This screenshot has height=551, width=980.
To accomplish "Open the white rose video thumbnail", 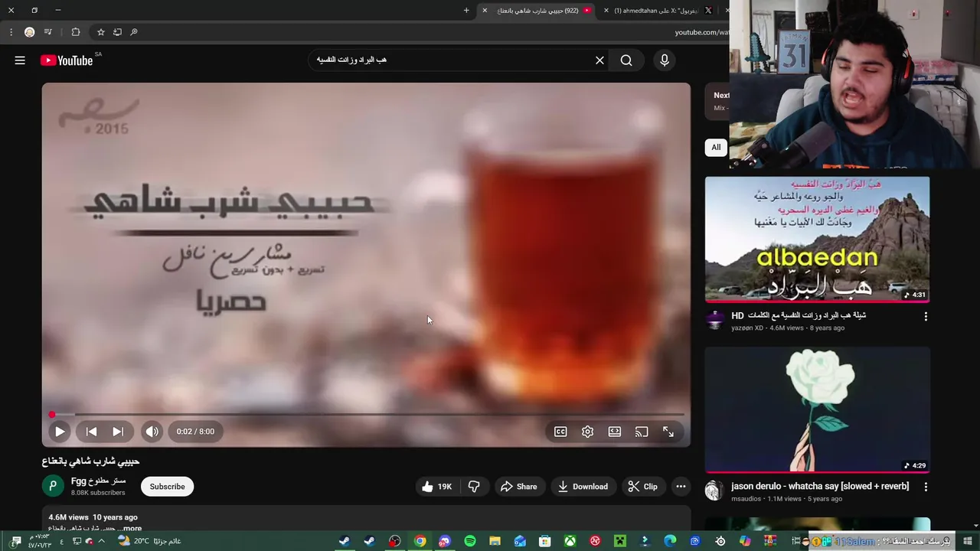I will [817, 410].
